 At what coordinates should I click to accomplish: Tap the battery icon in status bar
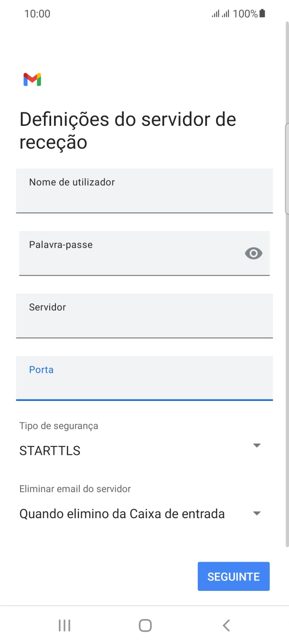click(x=262, y=13)
